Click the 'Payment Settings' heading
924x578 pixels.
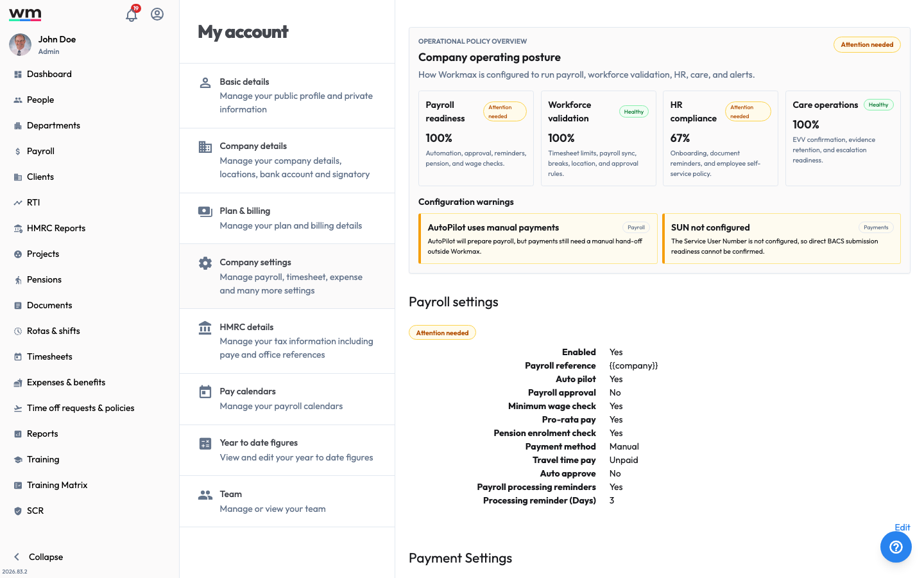(x=460, y=558)
